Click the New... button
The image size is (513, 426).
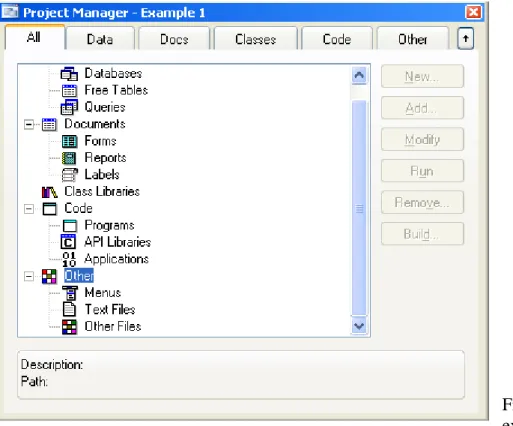(x=422, y=76)
